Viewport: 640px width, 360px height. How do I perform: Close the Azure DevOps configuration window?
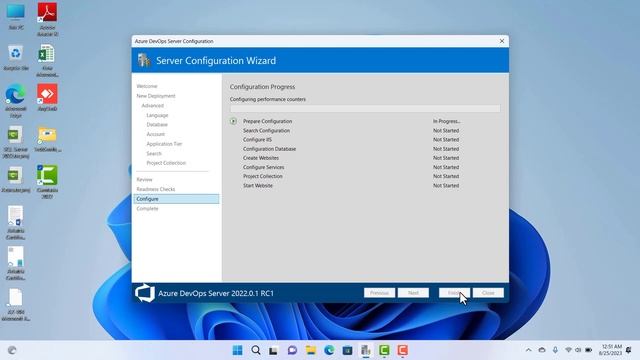click(x=502, y=41)
